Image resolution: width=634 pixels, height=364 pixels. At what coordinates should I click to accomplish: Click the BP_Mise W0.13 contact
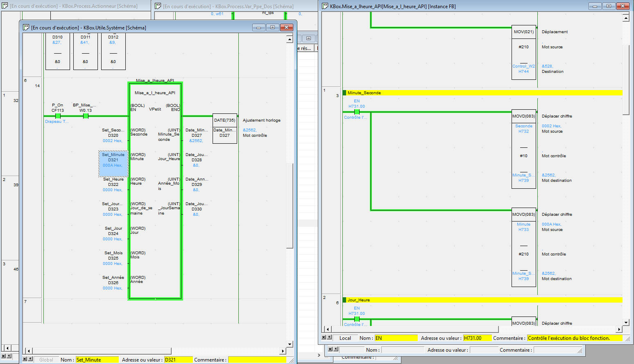(86, 116)
